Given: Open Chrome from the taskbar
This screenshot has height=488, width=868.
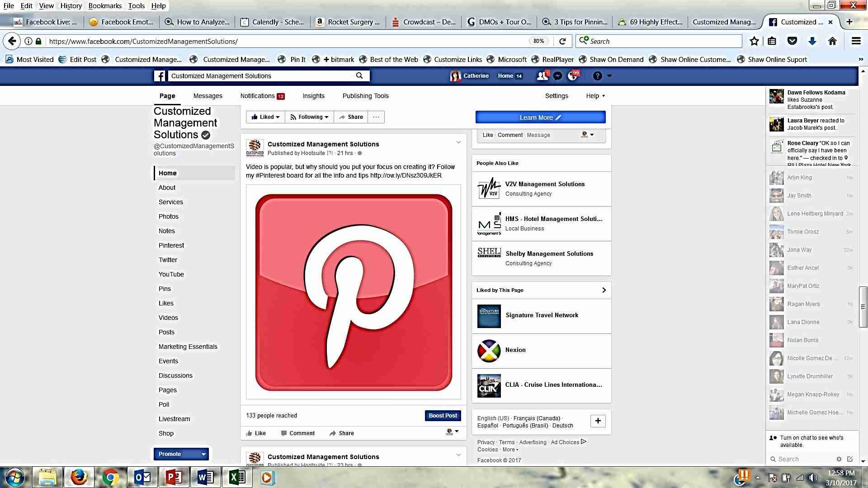Looking at the screenshot, I should [x=110, y=478].
